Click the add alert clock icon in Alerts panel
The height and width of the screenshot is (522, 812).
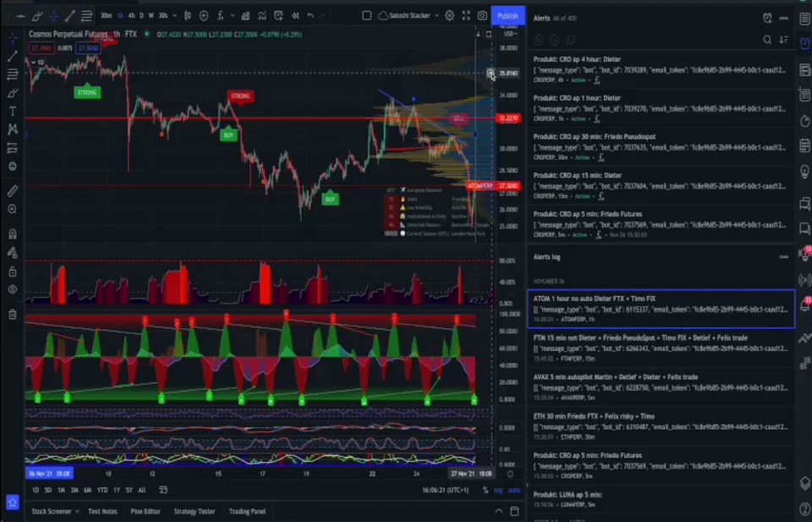pyautogui.click(x=767, y=18)
